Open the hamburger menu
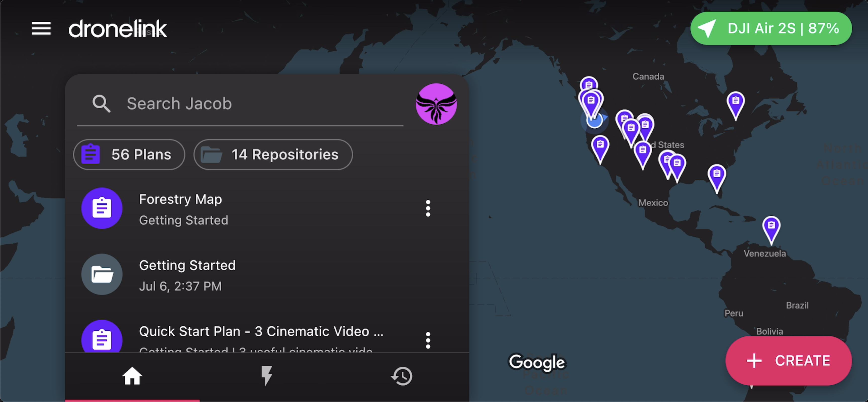This screenshot has height=402, width=868. coord(41,28)
